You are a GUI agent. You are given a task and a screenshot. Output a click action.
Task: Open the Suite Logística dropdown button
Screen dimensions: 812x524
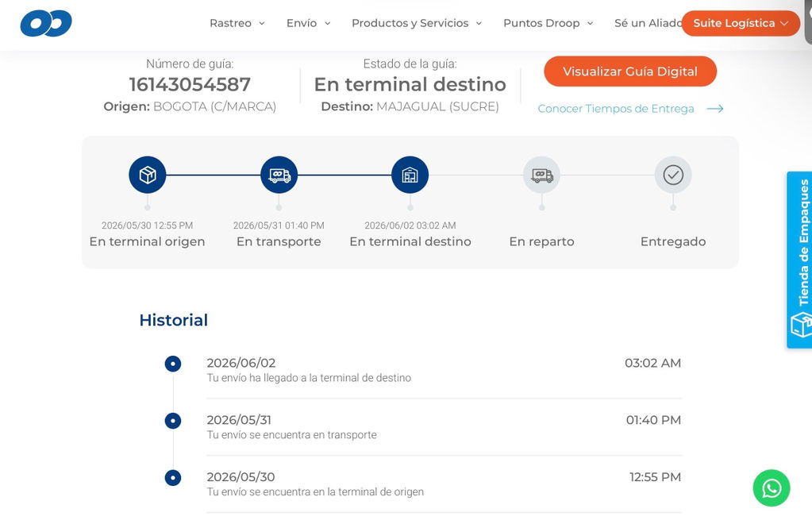coord(741,23)
